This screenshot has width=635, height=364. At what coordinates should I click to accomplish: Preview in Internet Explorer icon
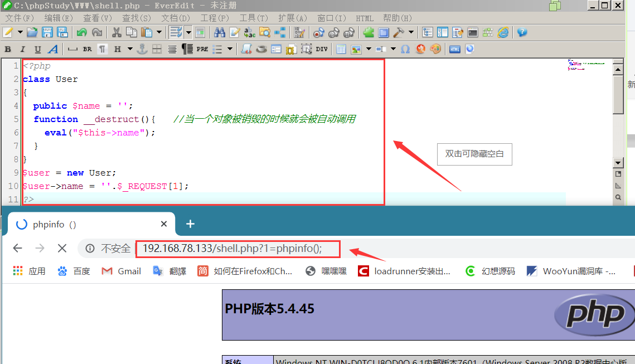point(503,32)
